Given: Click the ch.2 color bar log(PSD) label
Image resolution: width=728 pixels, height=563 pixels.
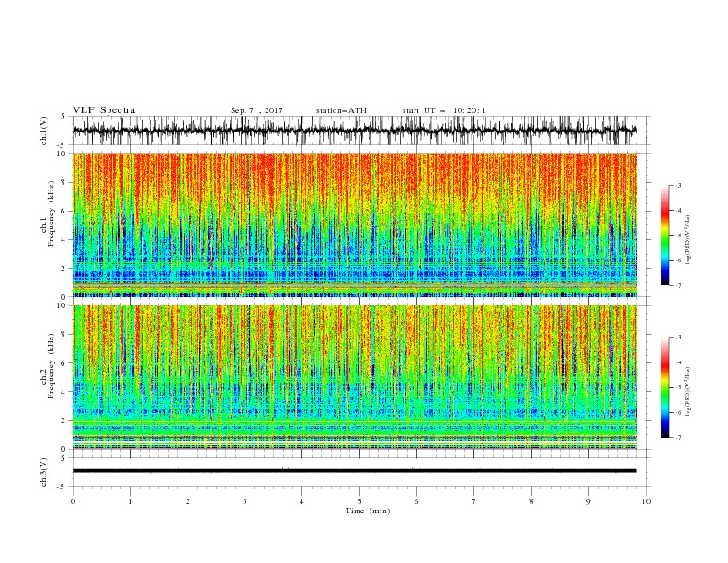Looking at the screenshot, I should (688, 392).
